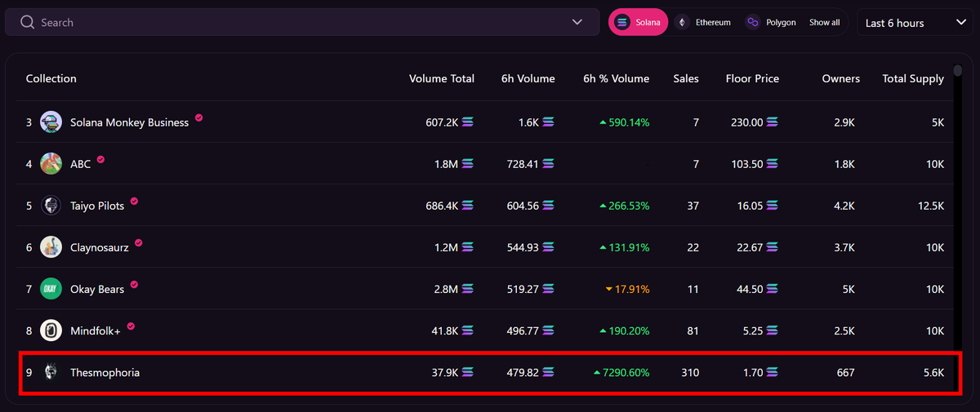Click verified badge next to Mindfolk+
This screenshot has width=980, height=412.
pos(131,326)
